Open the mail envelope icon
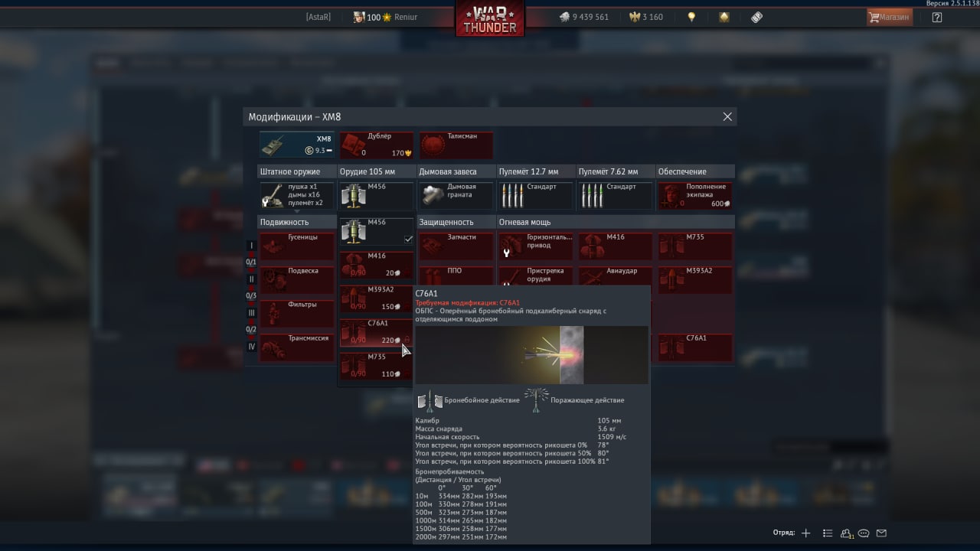 [881, 533]
